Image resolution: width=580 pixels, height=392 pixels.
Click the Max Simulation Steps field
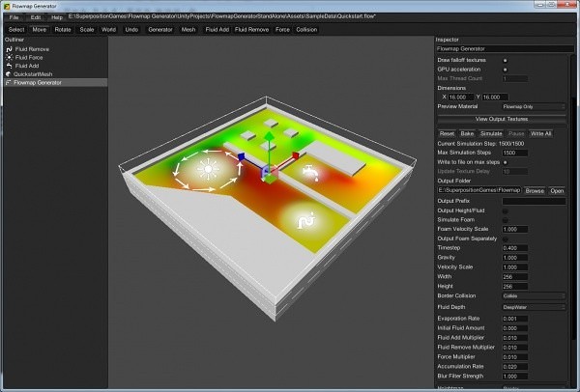pos(515,153)
